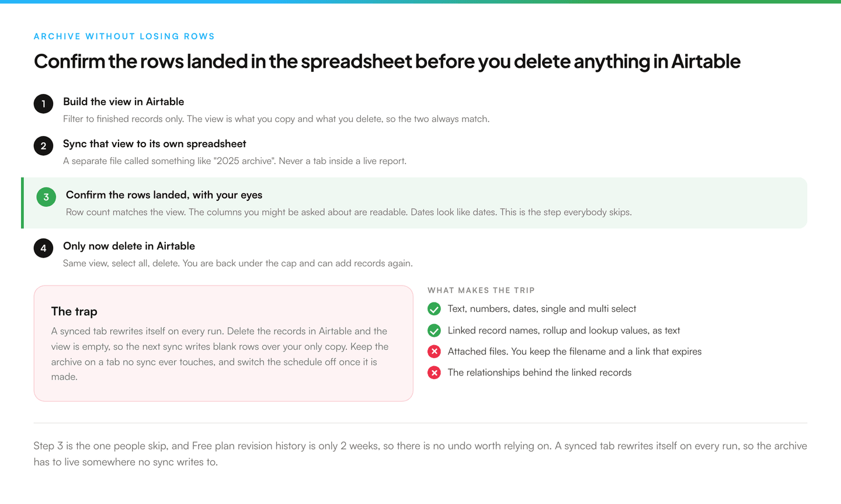
Task: Click the pink trap warning paragraph
Action: (x=220, y=354)
